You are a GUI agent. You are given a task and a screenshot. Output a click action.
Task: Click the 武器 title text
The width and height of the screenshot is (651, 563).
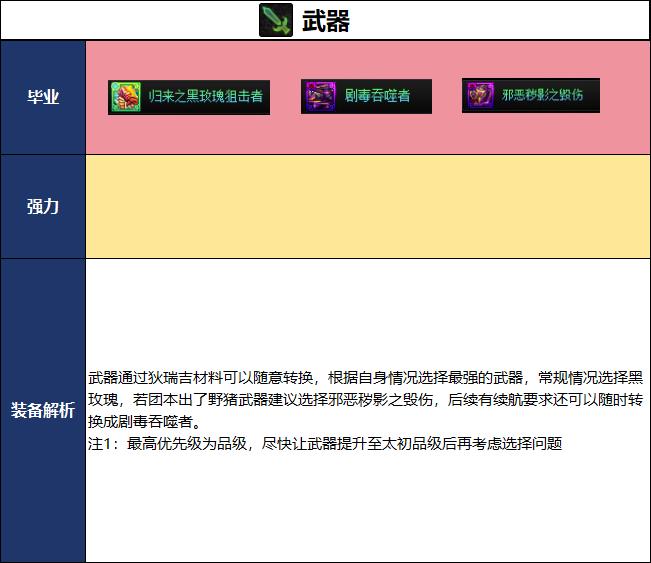[x=326, y=21]
